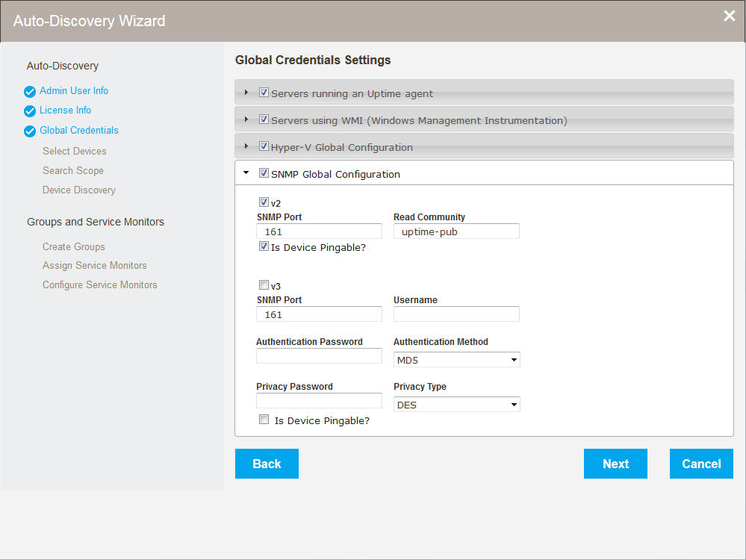The image size is (746, 560).
Task: Open the License Info step
Action: (x=66, y=111)
